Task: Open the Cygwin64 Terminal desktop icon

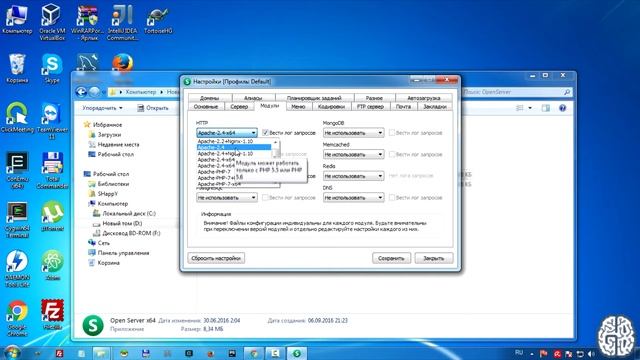Action: click(17, 220)
